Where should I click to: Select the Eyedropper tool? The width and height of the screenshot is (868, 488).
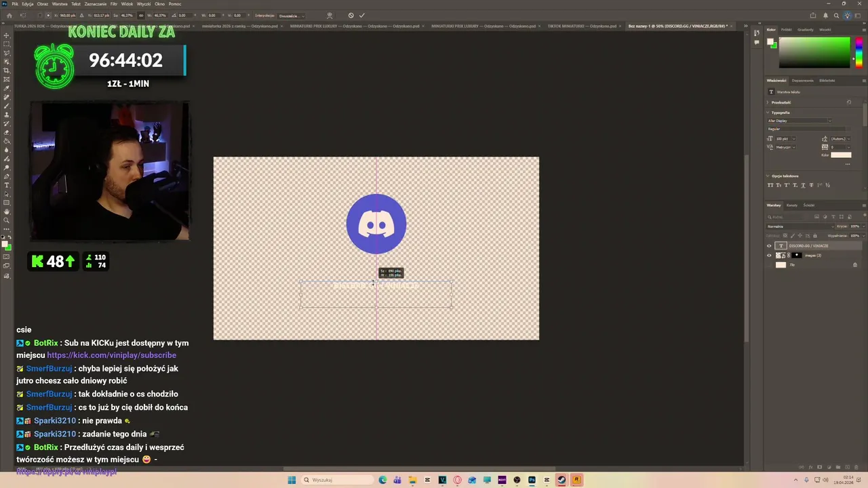7,88
